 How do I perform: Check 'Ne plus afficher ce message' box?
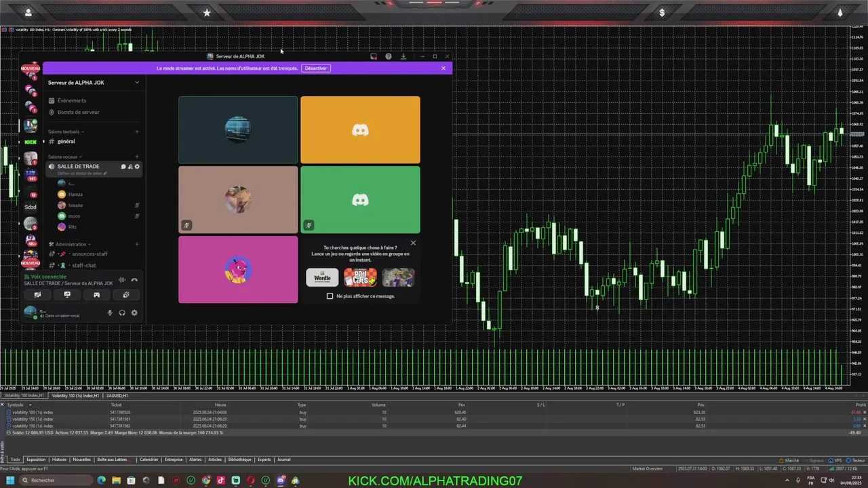pyautogui.click(x=330, y=296)
